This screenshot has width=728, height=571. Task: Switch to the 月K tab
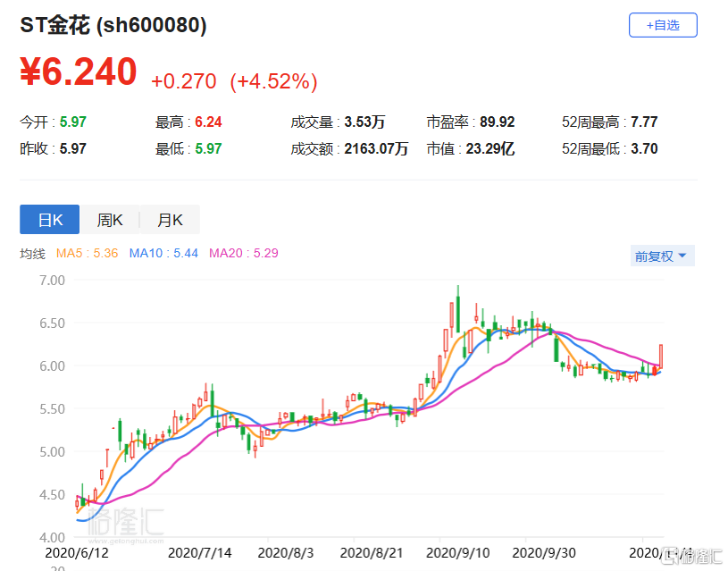[170, 219]
